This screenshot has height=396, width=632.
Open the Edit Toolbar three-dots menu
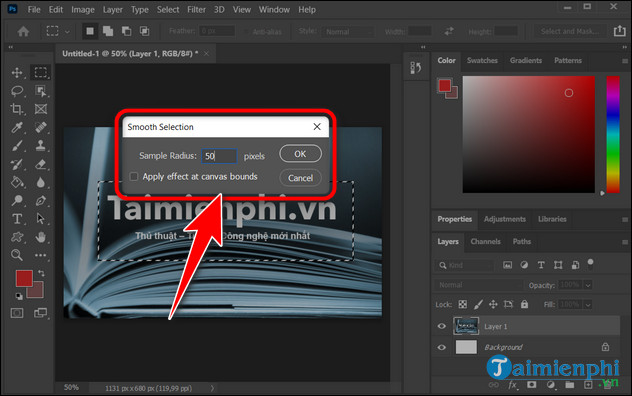(40, 255)
